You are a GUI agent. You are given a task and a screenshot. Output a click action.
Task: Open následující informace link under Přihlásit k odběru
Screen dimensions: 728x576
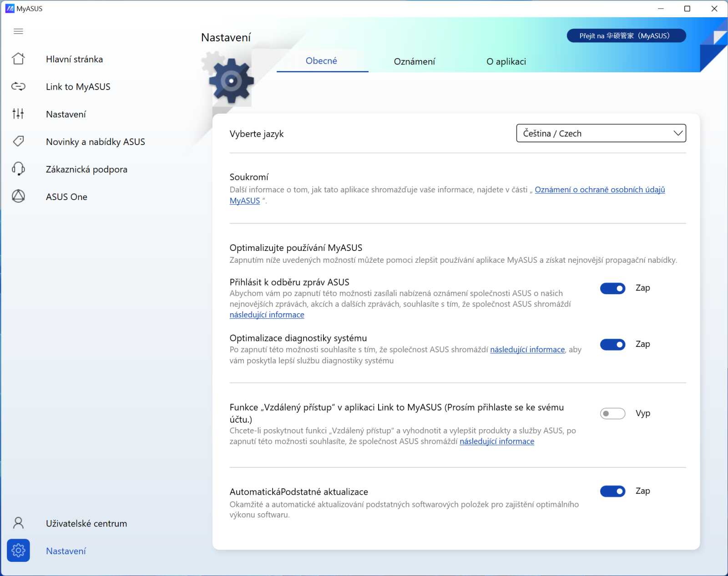point(267,315)
